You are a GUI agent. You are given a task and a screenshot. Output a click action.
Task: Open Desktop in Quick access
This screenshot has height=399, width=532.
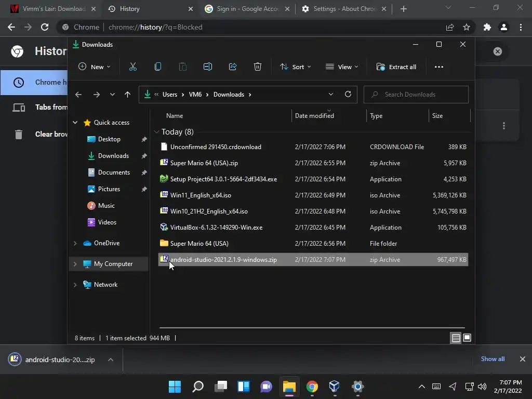[x=109, y=139]
